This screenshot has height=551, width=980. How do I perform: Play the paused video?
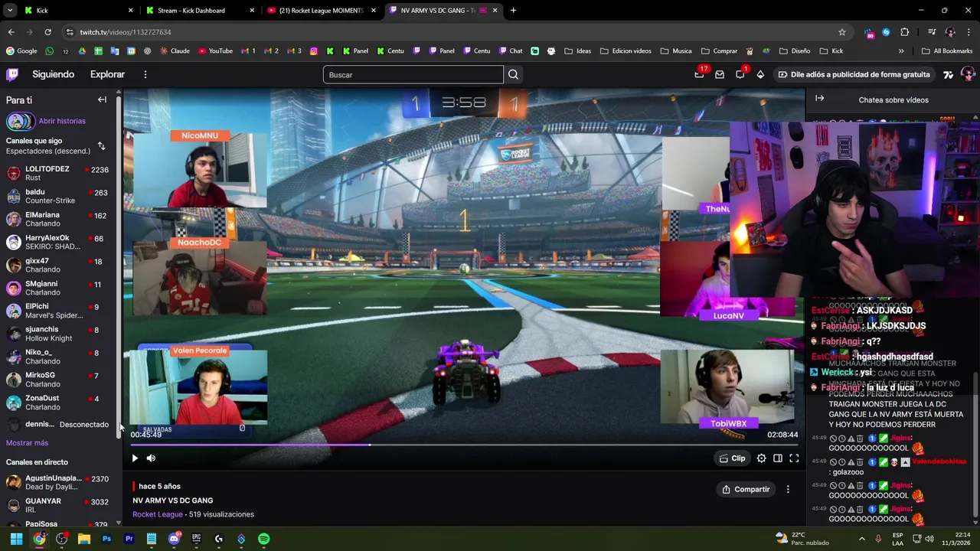[135, 458]
